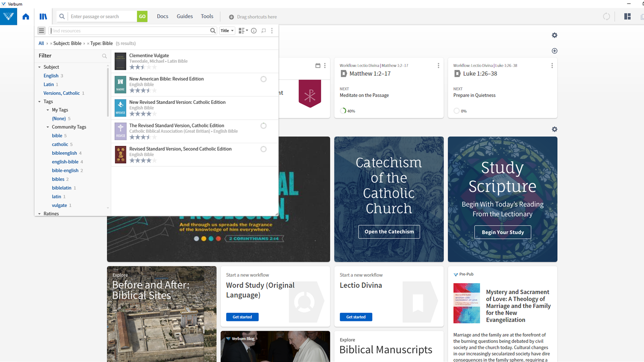Click calendar icon on reading card

point(318,66)
